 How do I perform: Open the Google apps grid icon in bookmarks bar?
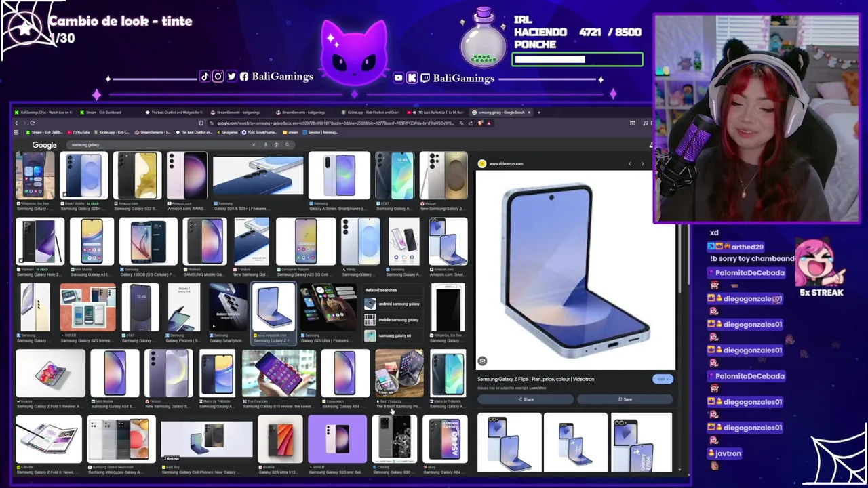(x=17, y=132)
